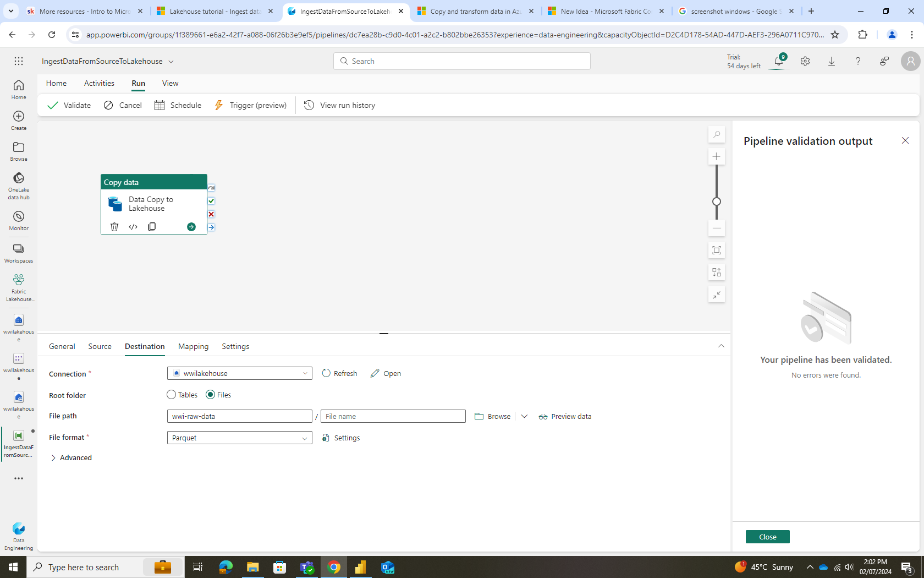The height and width of the screenshot is (578, 924).
Task: Open Microsoft Teams in the taskbar
Action: click(307, 567)
